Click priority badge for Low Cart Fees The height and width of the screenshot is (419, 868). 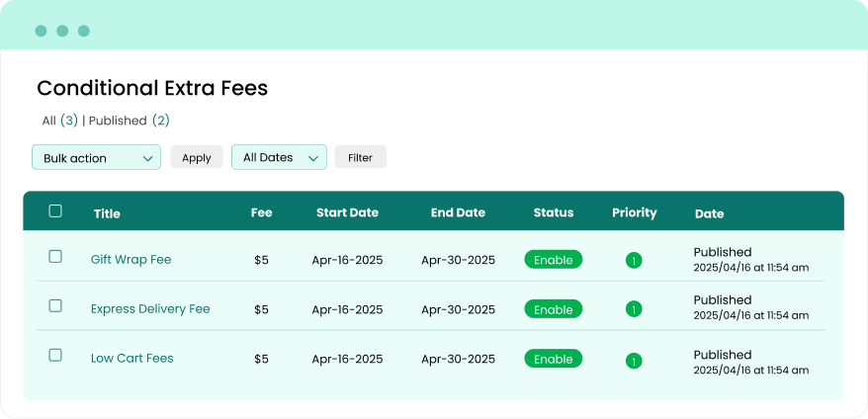pyautogui.click(x=634, y=361)
